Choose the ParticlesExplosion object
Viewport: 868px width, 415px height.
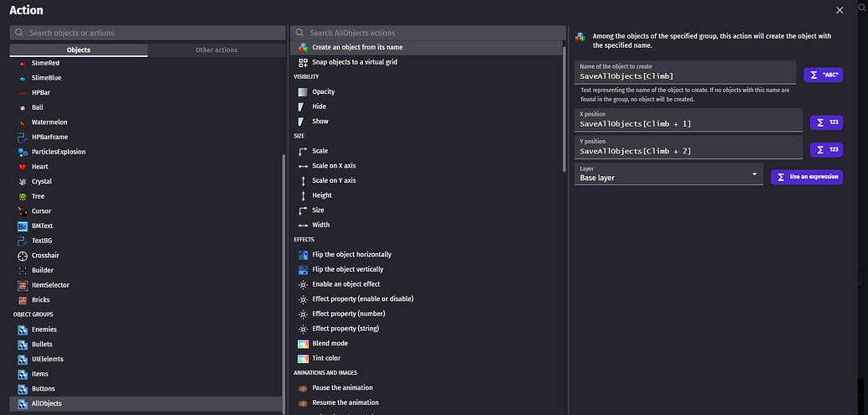click(x=58, y=152)
